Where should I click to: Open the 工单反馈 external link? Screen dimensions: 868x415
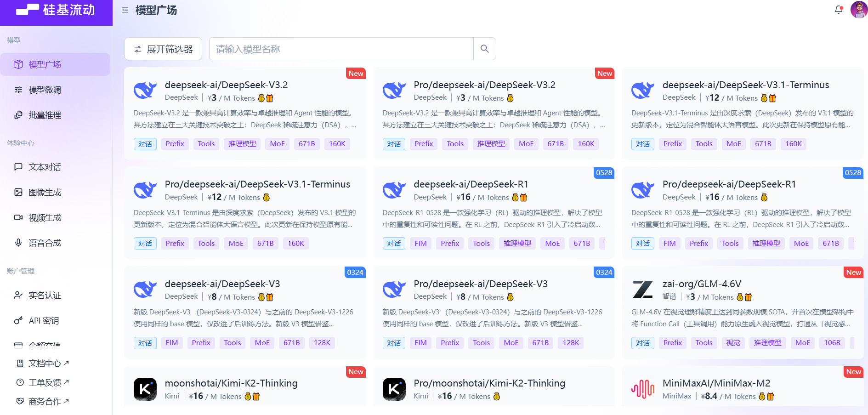[45, 383]
